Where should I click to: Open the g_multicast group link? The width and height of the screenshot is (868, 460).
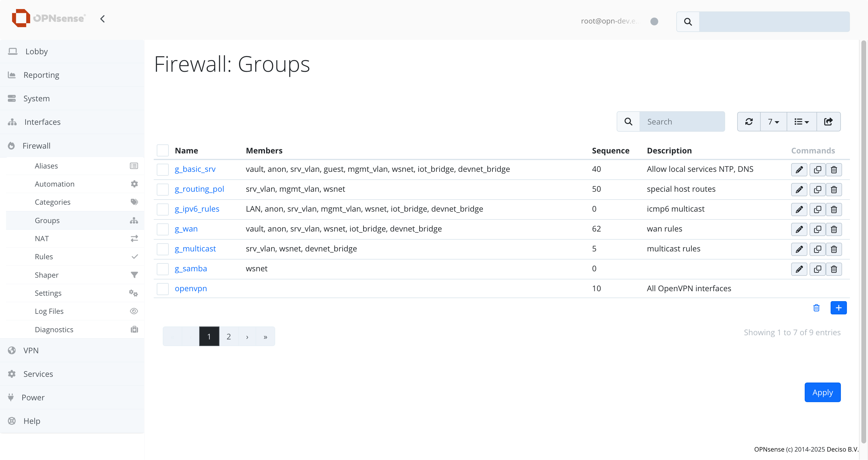tap(195, 249)
